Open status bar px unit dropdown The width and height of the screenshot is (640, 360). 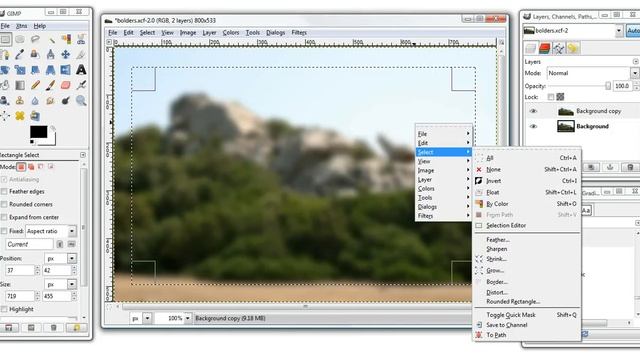coord(147,318)
